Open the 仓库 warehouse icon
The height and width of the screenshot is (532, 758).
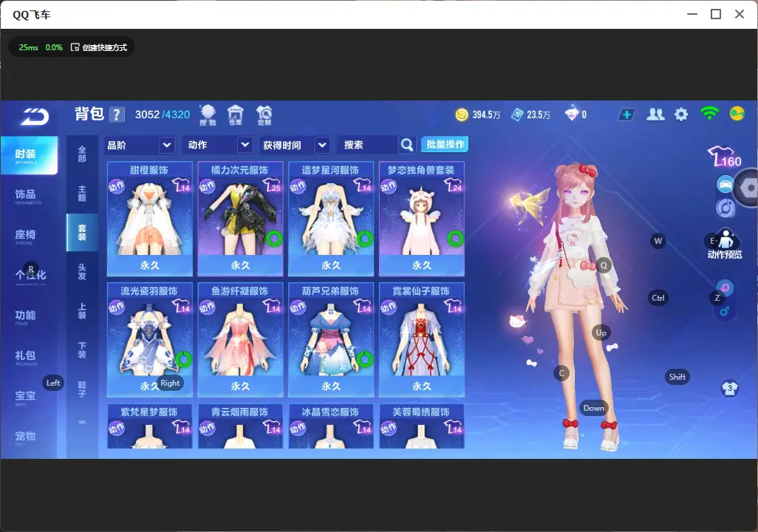point(236,115)
